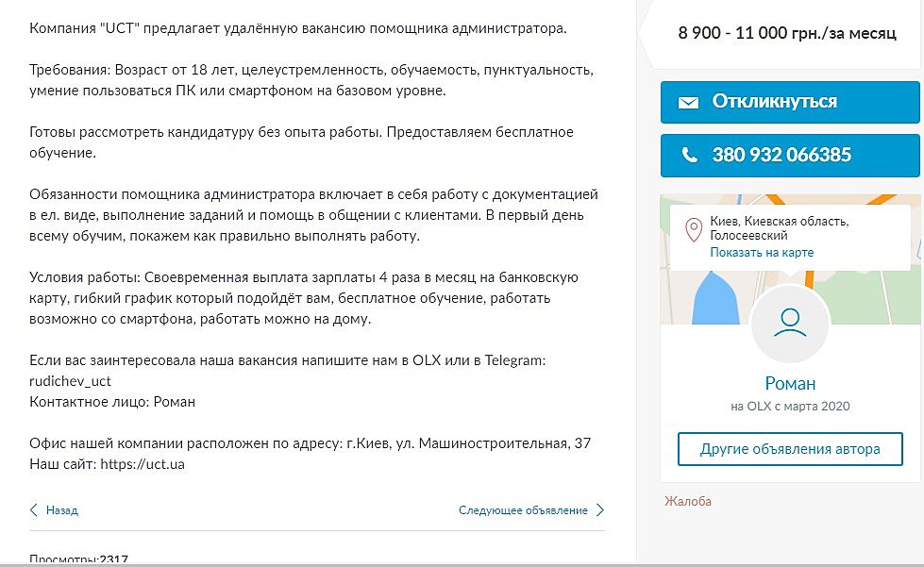
Task: Click the map pin location icon
Action: point(694,231)
